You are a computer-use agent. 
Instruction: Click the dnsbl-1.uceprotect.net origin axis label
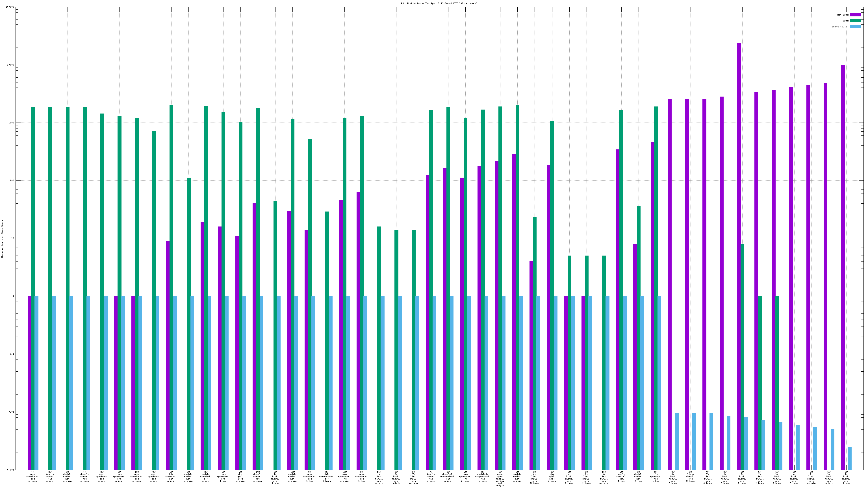(x=483, y=477)
